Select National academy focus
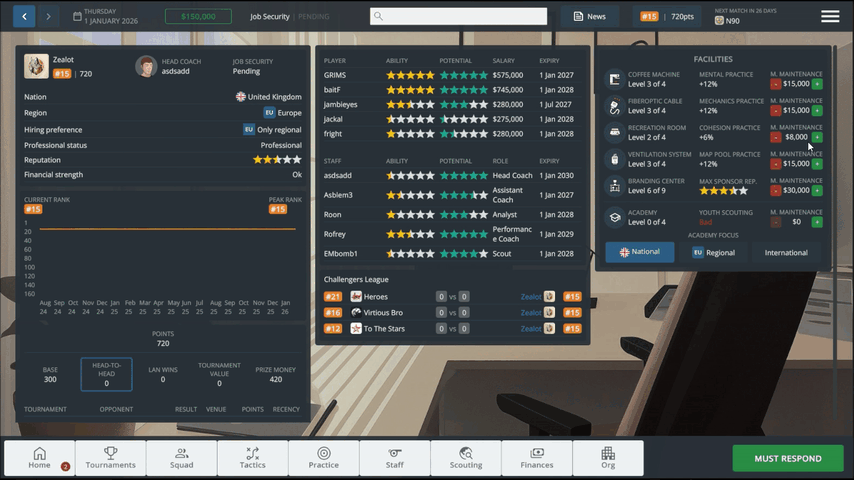Viewport: 854px width, 480px height. pos(639,252)
